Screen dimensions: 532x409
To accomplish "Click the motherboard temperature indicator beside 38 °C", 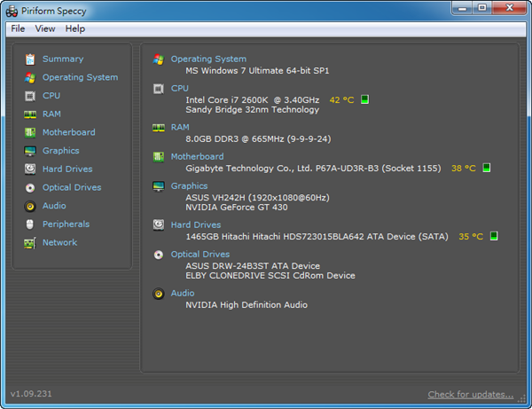I will click(487, 168).
